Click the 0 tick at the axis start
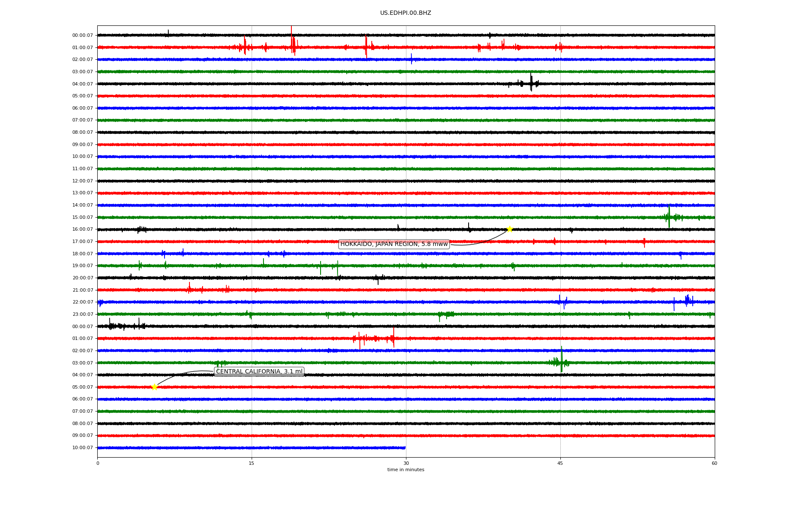812x508 pixels. point(98,463)
